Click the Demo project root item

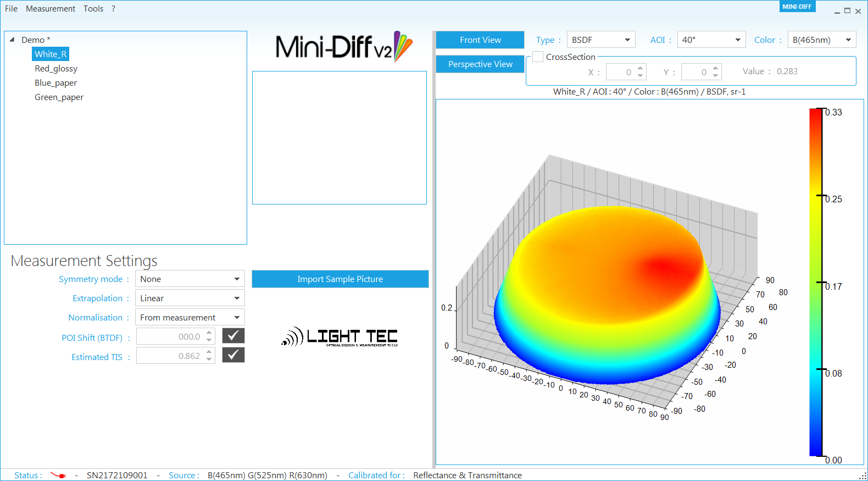[36, 40]
